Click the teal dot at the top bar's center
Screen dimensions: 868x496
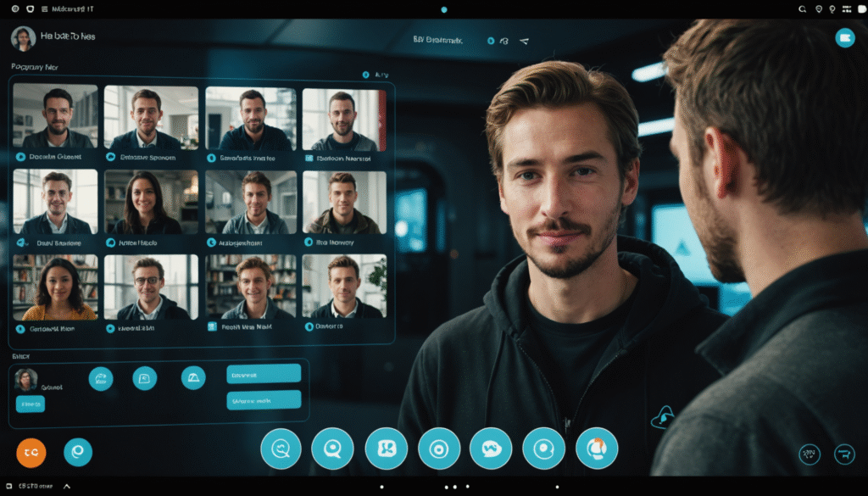[444, 9]
